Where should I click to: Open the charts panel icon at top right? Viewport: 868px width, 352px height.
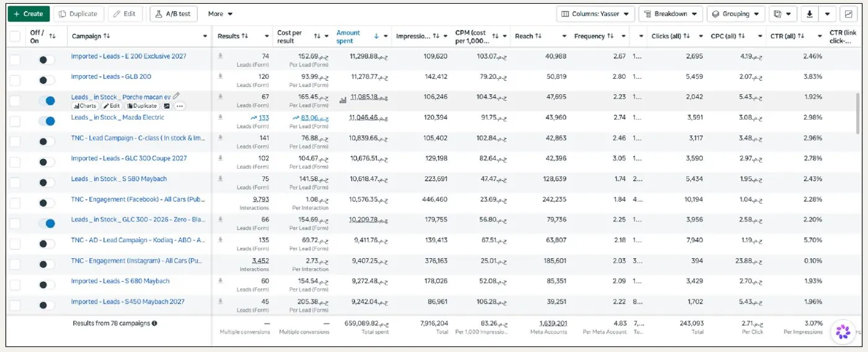[848, 14]
